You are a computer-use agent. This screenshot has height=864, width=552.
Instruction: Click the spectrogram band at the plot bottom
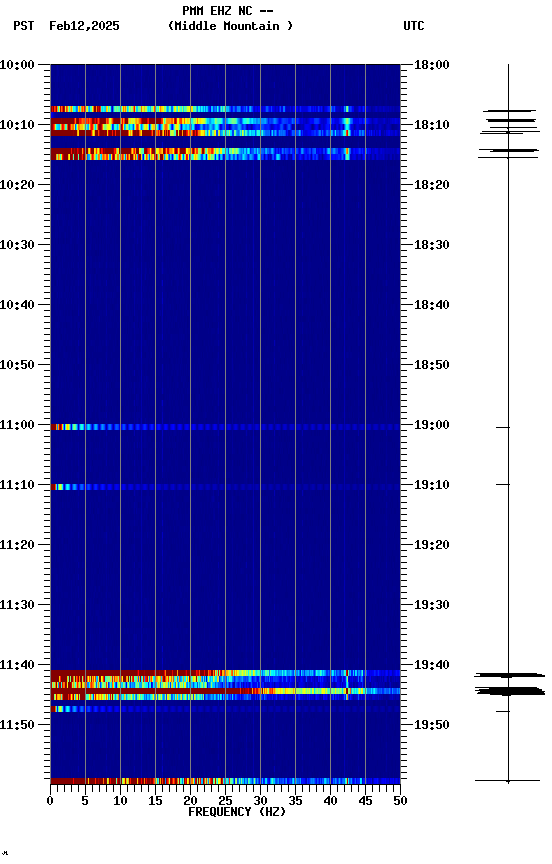[225, 781]
